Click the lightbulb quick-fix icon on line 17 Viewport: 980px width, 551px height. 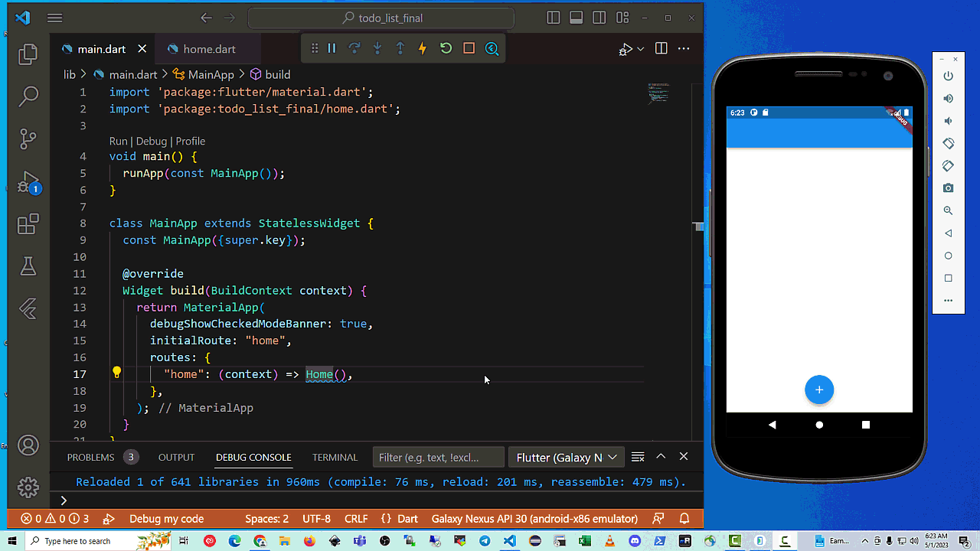point(116,373)
